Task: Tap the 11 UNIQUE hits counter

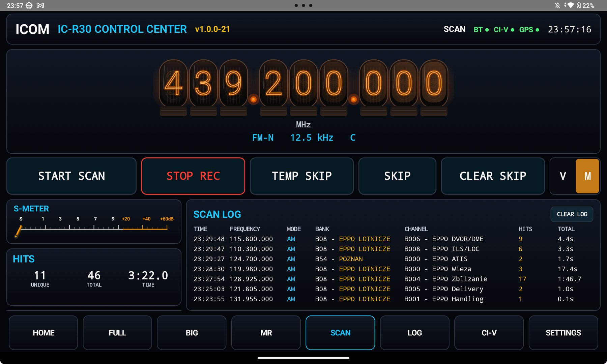Action: (x=40, y=279)
